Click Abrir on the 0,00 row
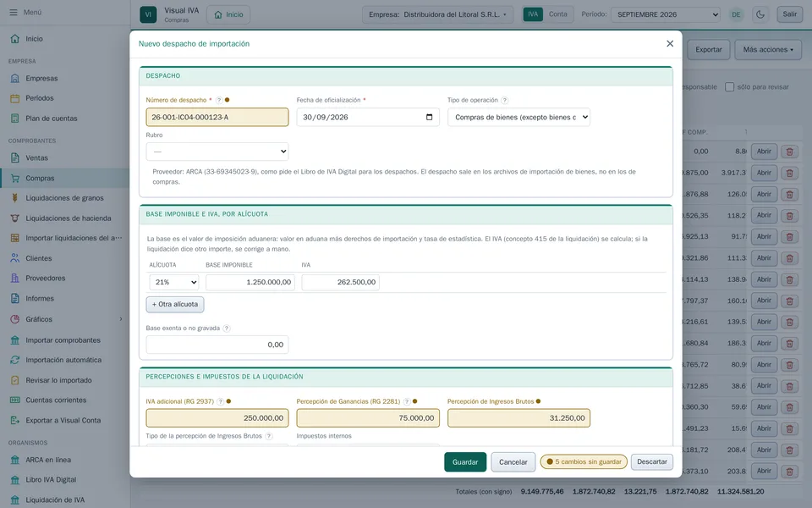Viewport: 812px width, 508px height. pyautogui.click(x=764, y=152)
